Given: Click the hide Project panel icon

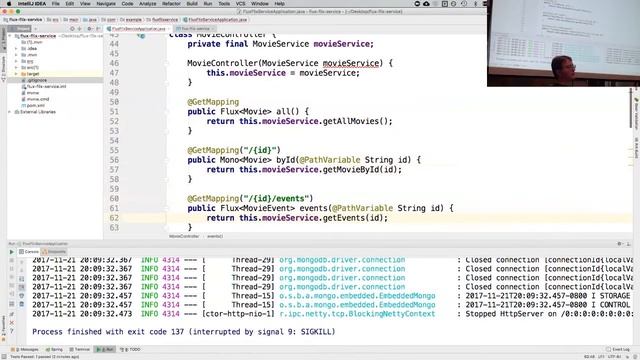Looking at the screenshot, I should coord(98,29).
